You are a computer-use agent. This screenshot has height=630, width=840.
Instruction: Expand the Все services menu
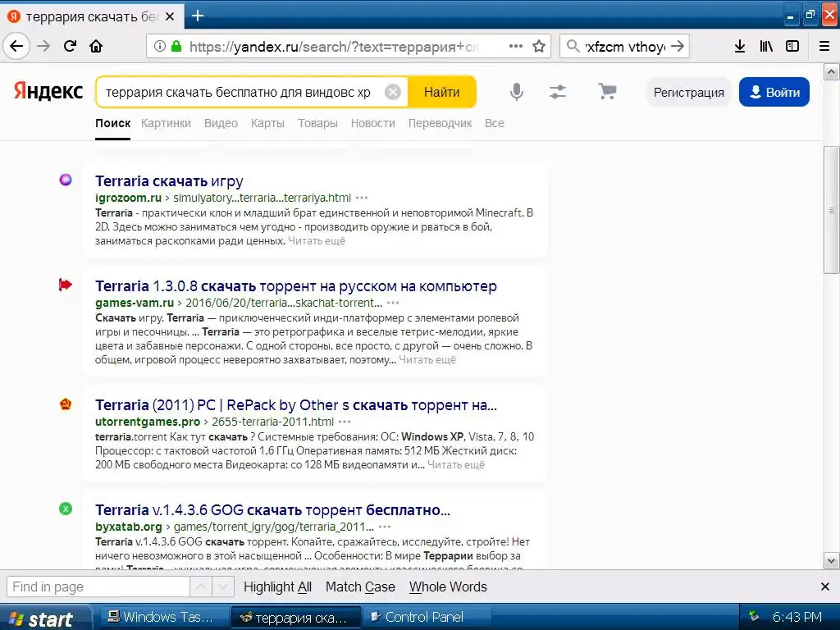coord(494,123)
